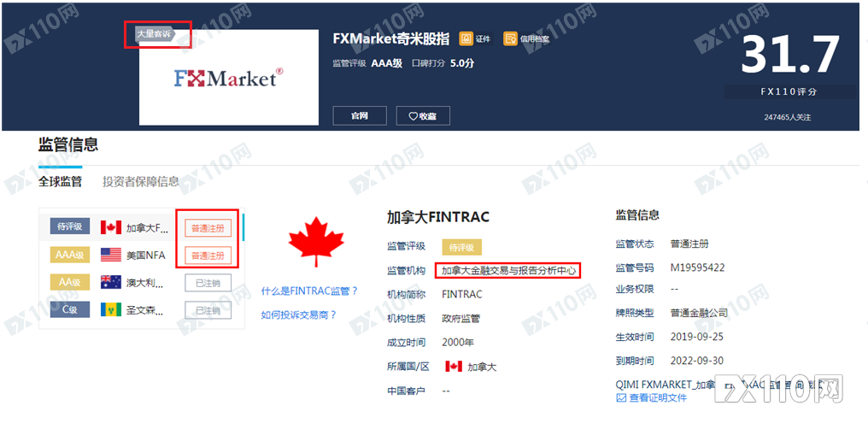Click 普通注册 badge in the Canada row
The width and height of the screenshot is (868, 423).
coord(208,227)
